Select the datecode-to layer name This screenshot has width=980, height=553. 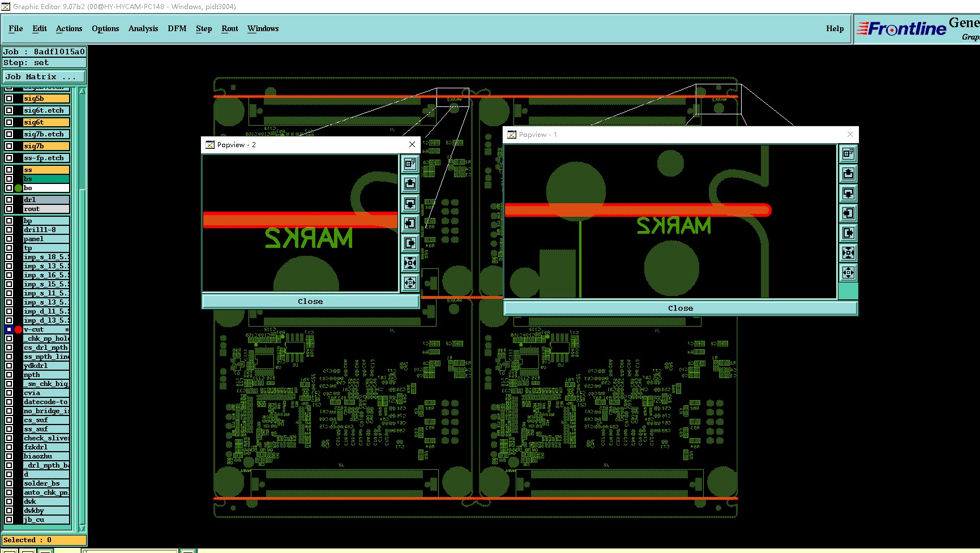[x=46, y=402]
